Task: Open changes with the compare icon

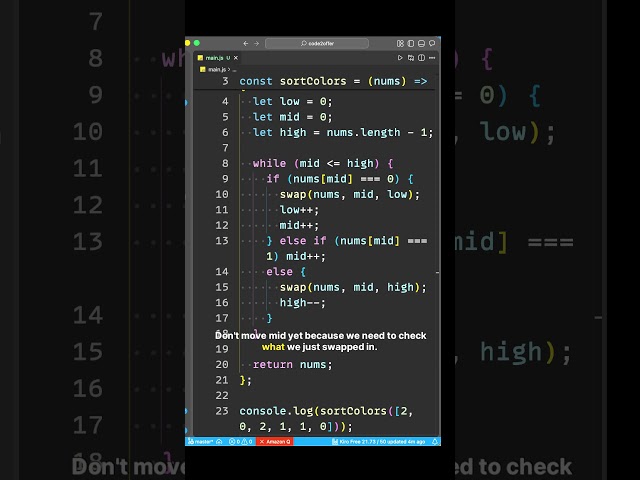Action: [x=411, y=58]
